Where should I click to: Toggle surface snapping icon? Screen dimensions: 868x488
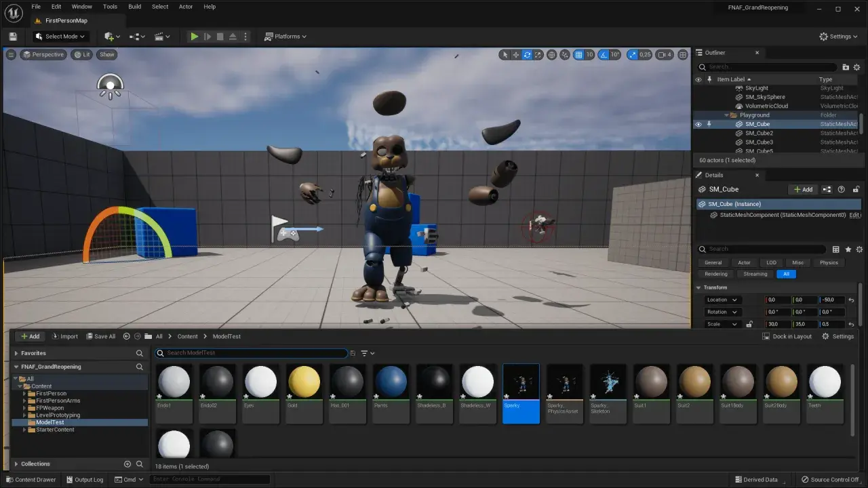(565, 55)
